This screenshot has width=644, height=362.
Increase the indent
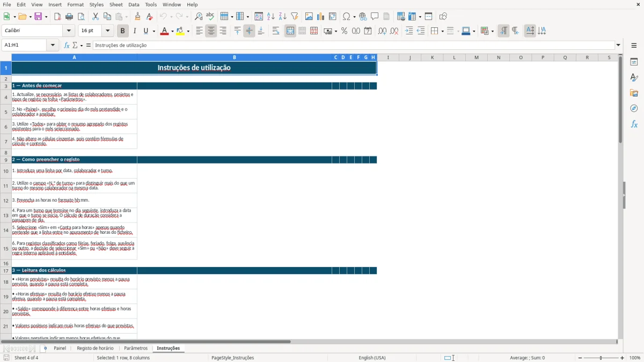[x=409, y=31]
